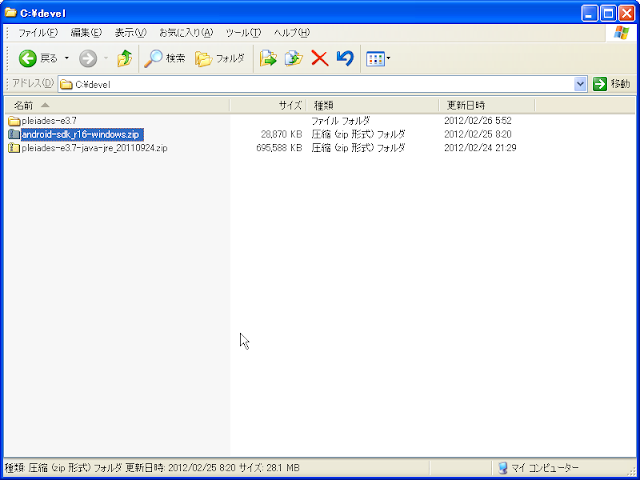Sort by the 名前 column header
The image size is (640, 480).
[117, 105]
